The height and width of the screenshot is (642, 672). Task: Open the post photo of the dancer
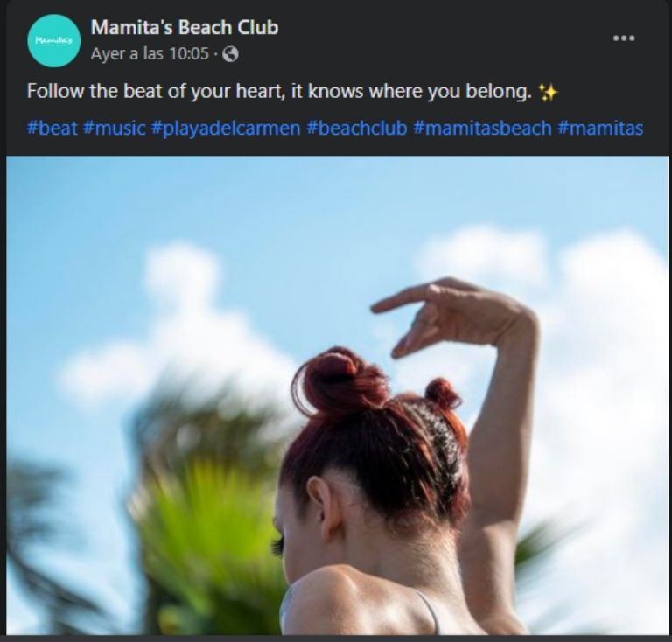[337, 395]
